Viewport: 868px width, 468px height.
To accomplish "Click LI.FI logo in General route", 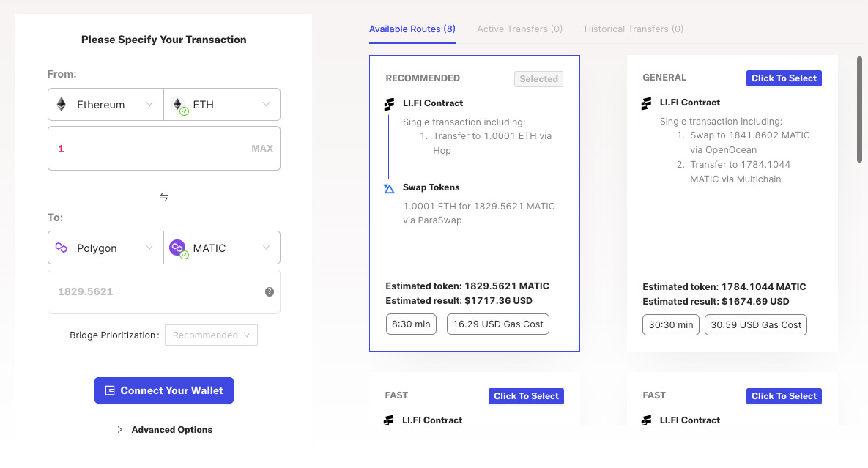I will pyautogui.click(x=646, y=103).
